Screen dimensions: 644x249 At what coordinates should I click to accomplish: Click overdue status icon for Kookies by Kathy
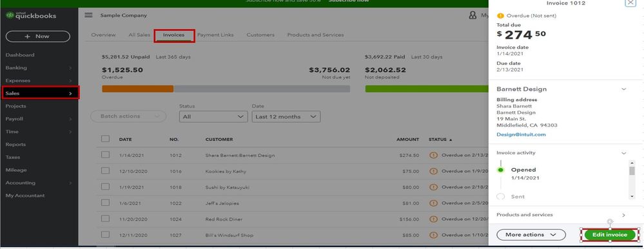click(433, 172)
